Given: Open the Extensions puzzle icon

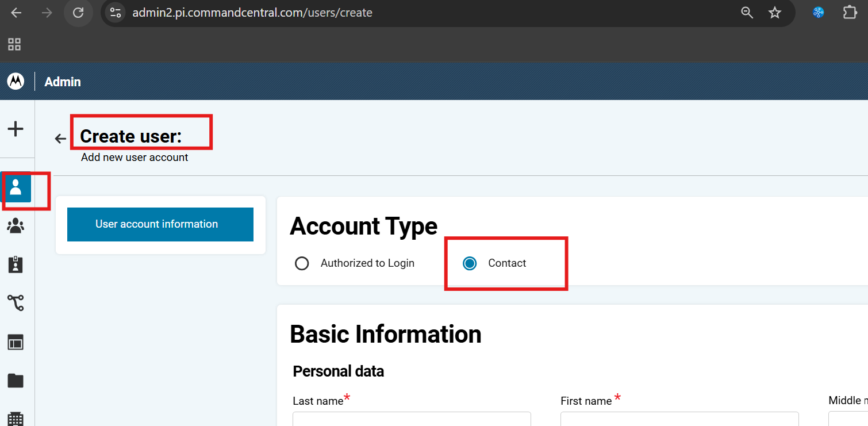Looking at the screenshot, I should (x=850, y=13).
